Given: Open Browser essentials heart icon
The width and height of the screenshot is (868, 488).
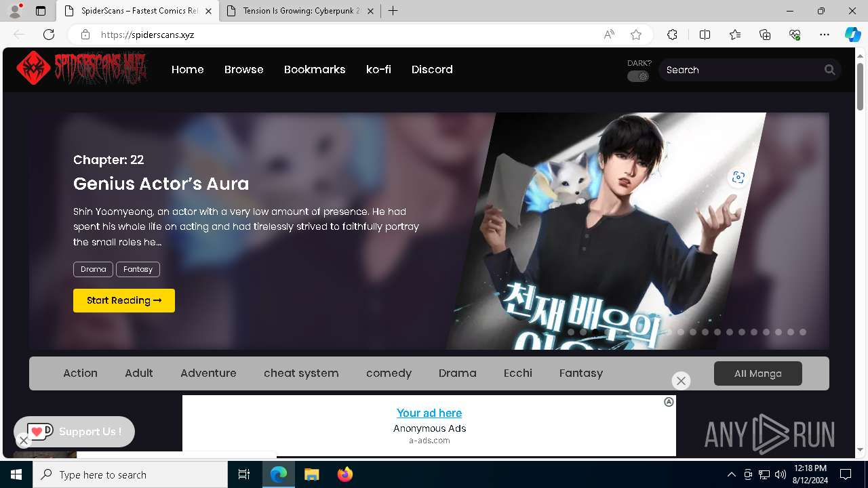Looking at the screenshot, I should tap(795, 35).
